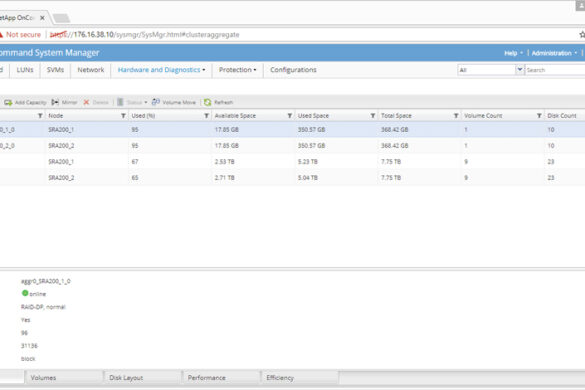Click the red Delete X icon
This screenshot has width=585, height=390.
(86, 102)
